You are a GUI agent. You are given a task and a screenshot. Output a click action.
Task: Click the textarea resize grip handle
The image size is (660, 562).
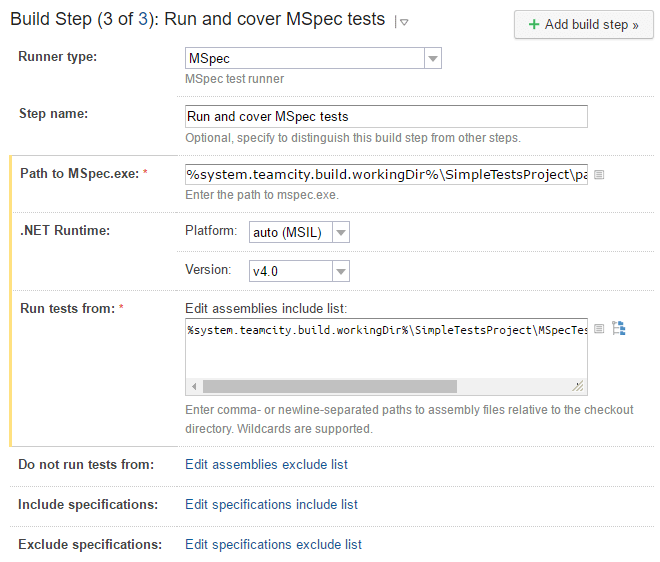point(578,386)
